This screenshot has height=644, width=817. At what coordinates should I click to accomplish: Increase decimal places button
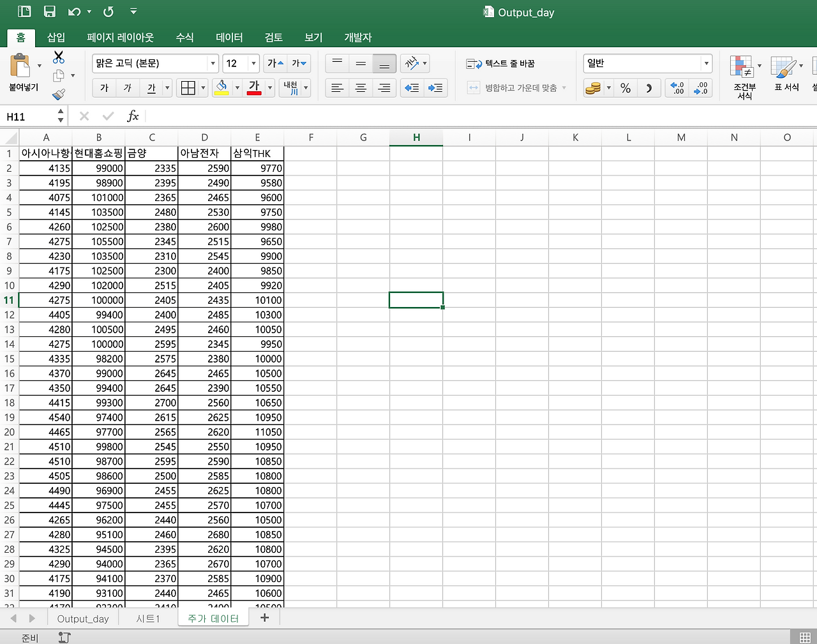pos(677,88)
